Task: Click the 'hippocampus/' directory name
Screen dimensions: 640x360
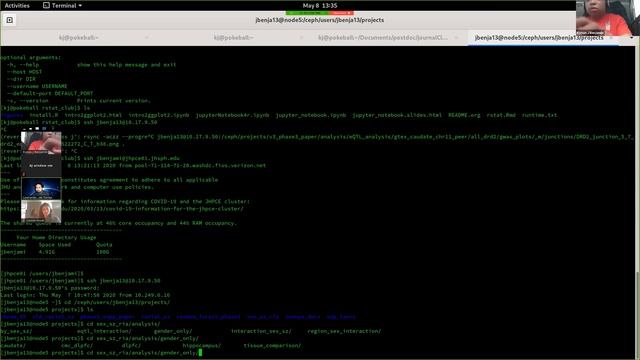Action: 202,346
